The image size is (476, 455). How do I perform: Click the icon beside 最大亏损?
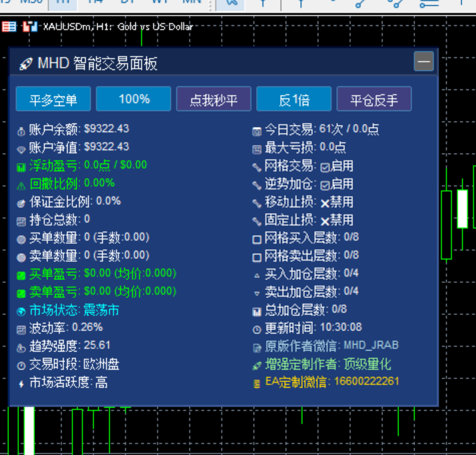[x=257, y=150]
